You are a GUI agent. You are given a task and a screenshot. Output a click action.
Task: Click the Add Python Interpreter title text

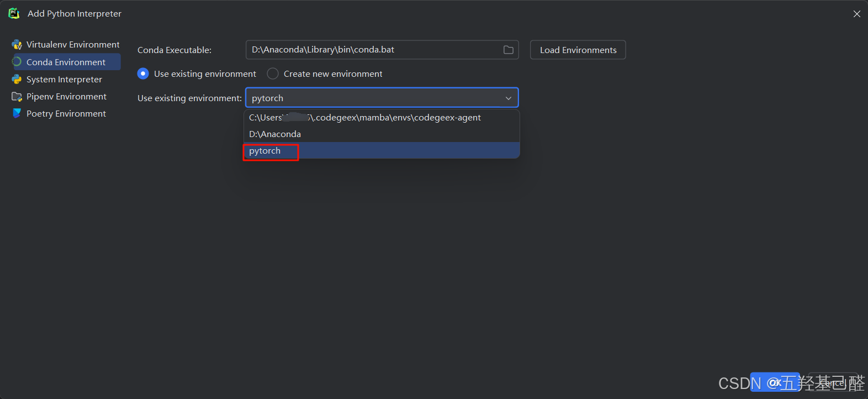75,14
